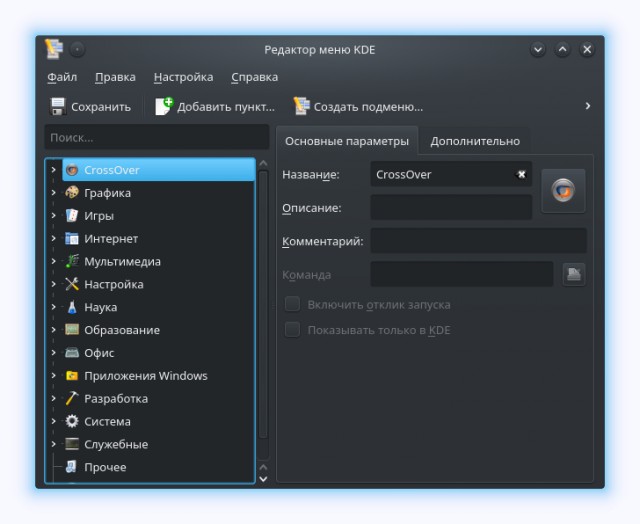This screenshot has height=524, width=640.
Task: Click the round pin button in the title bar
Action: tap(77, 50)
